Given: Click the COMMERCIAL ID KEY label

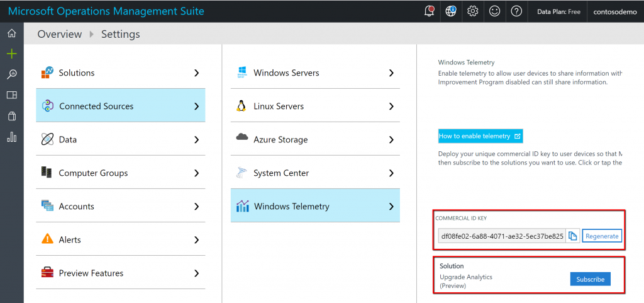Looking at the screenshot, I should pos(461,219).
